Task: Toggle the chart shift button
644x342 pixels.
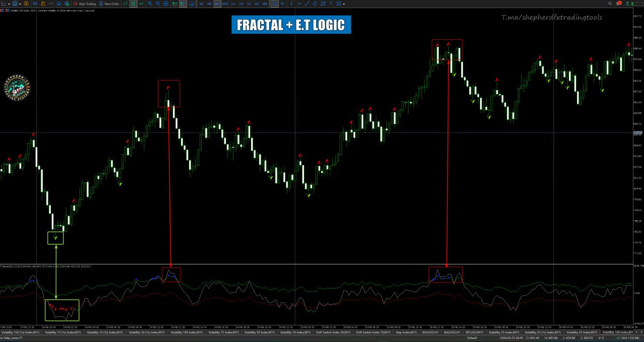Action: pyautogui.click(x=182, y=4)
